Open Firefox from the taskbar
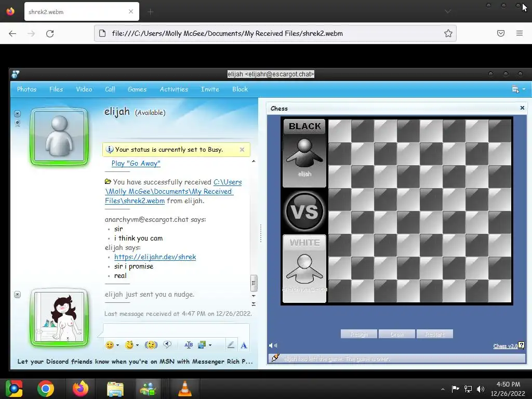The width and height of the screenshot is (532, 399). coord(81,389)
